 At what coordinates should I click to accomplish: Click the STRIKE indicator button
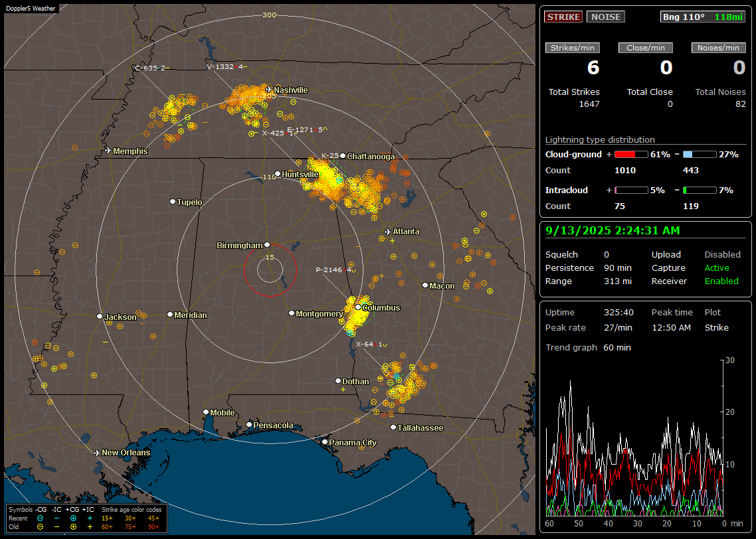[x=563, y=17]
